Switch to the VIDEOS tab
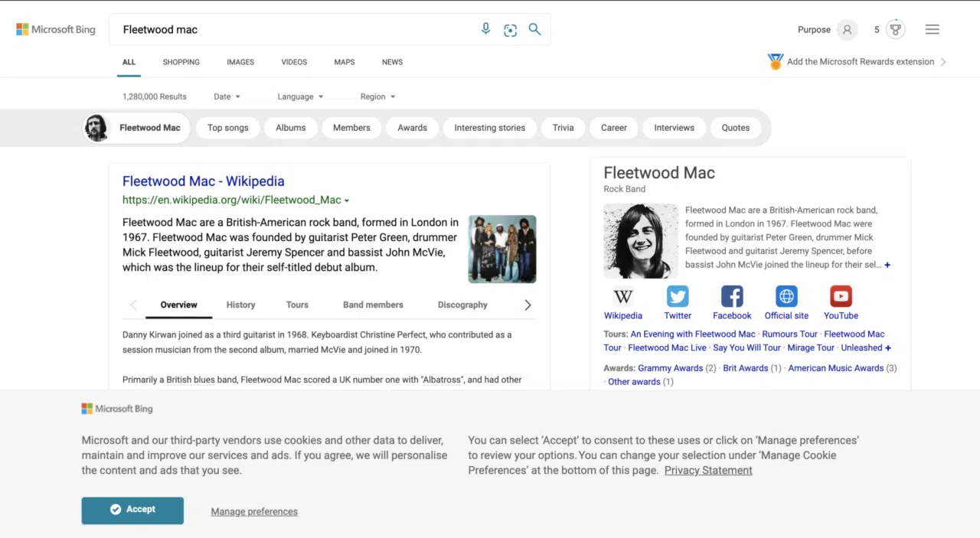Viewport: 980px width, 538px height. pos(294,62)
